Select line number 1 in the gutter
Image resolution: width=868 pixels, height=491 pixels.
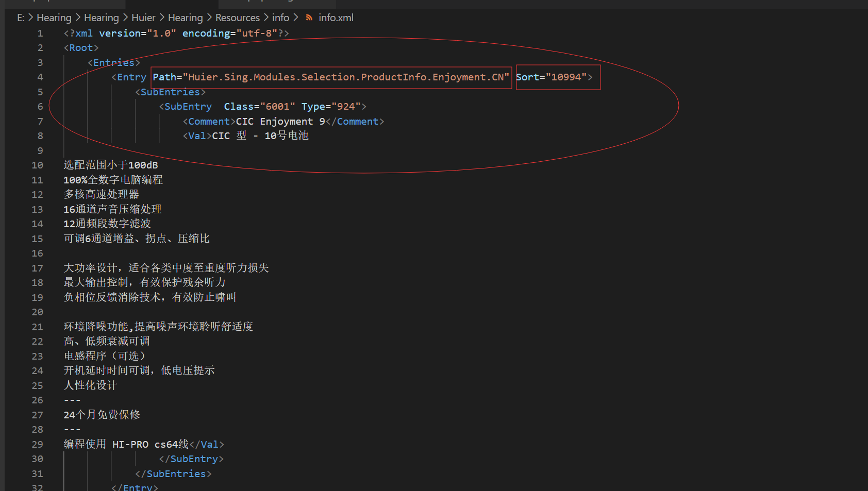[x=40, y=33]
